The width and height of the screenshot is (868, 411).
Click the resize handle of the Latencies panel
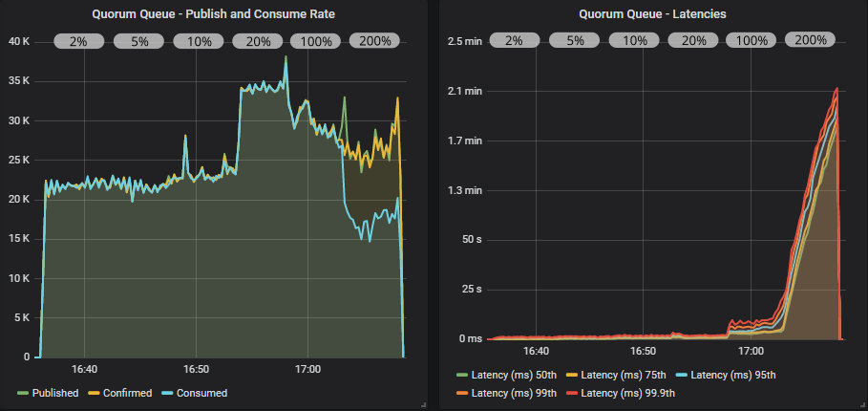tap(860, 405)
